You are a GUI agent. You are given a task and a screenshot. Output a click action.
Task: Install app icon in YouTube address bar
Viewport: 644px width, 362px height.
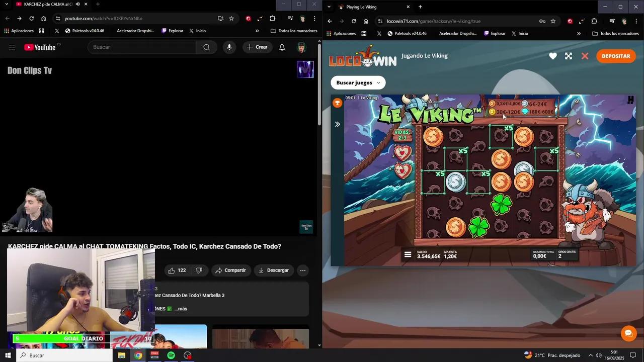220,19
